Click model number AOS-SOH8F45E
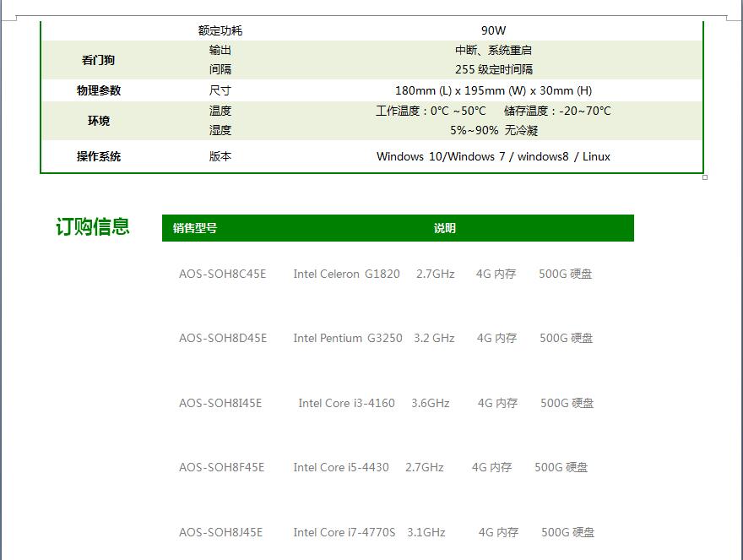 click(221, 467)
